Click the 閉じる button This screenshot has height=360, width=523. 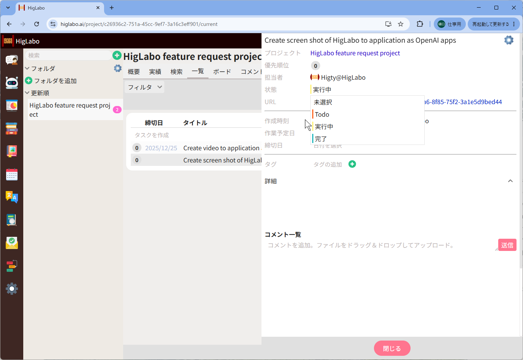coord(392,348)
